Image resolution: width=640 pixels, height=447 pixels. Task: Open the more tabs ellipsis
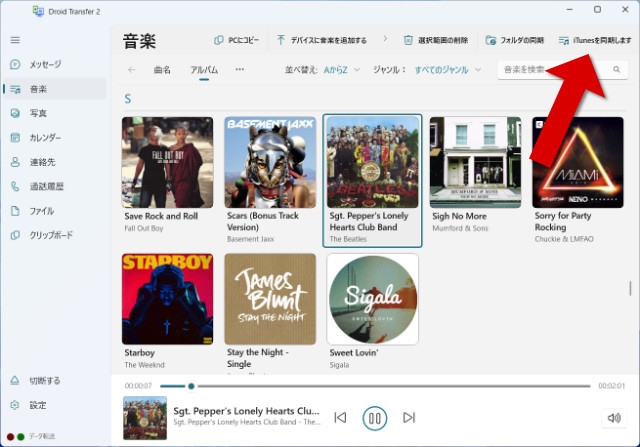coord(240,69)
